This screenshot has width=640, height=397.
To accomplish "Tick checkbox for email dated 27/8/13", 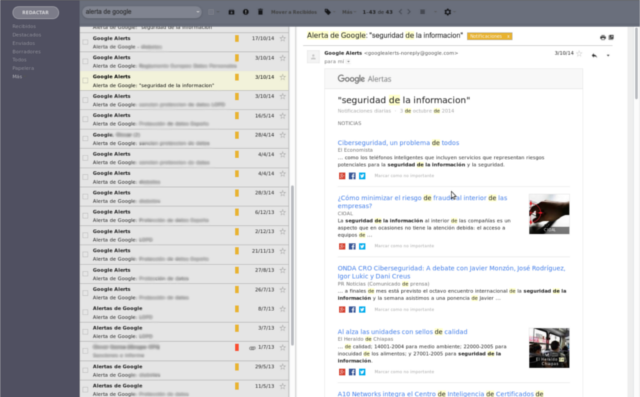I will coord(85,274).
